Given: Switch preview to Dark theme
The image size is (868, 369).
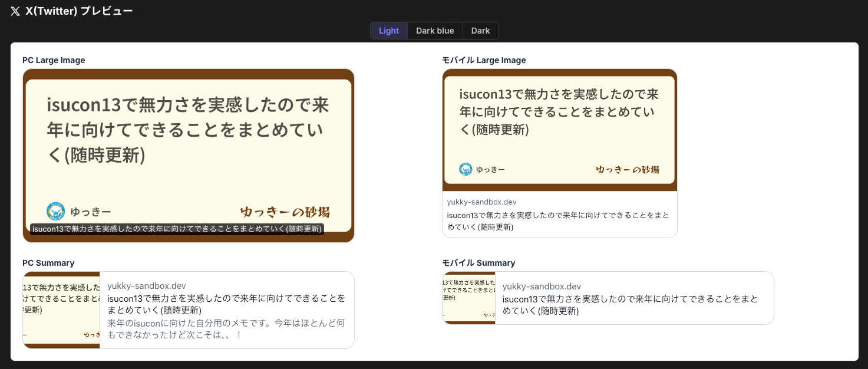Looking at the screenshot, I should tap(480, 31).
